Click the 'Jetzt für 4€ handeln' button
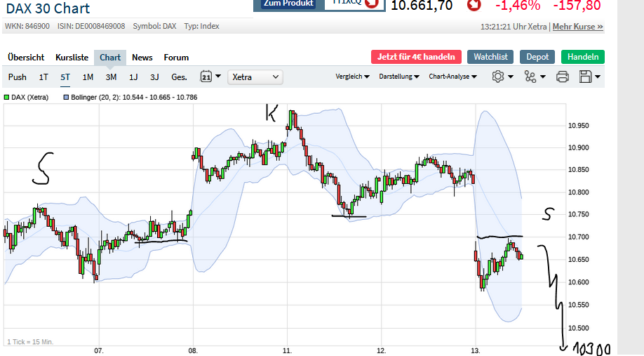 click(x=417, y=57)
